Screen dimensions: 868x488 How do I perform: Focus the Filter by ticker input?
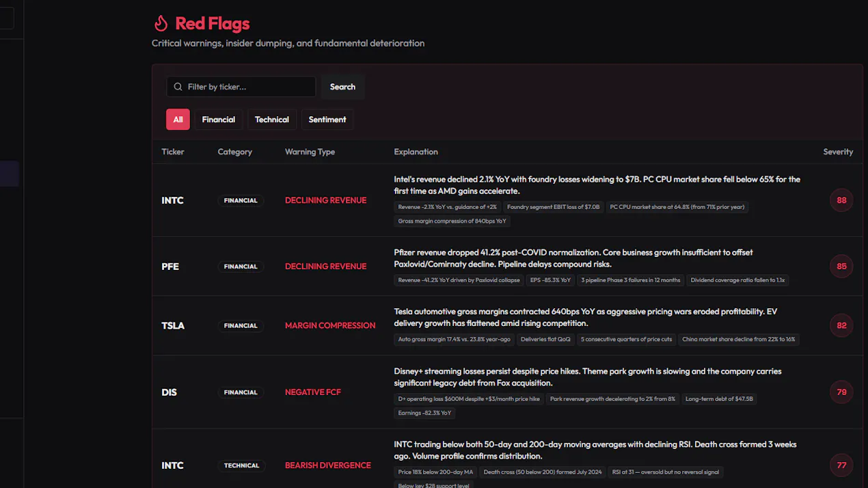[x=241, y=87]
